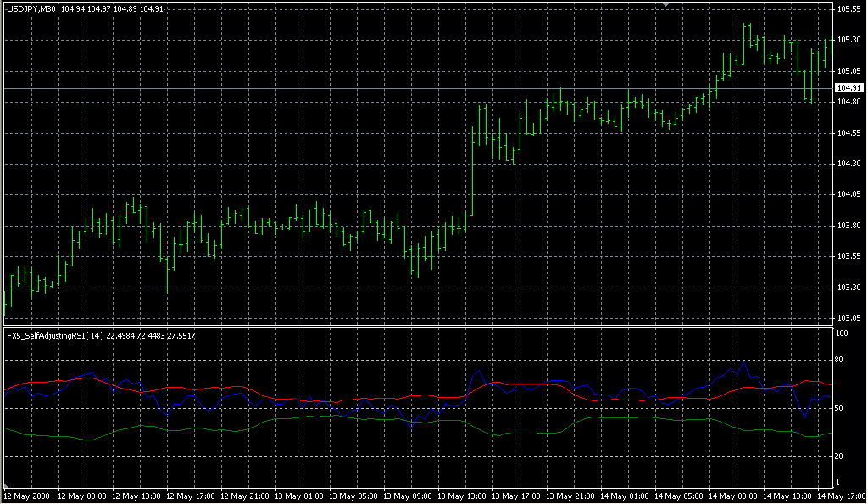Select the green lower band indicator line
This screenshot has height=504, width=868.
click(339, 417)
